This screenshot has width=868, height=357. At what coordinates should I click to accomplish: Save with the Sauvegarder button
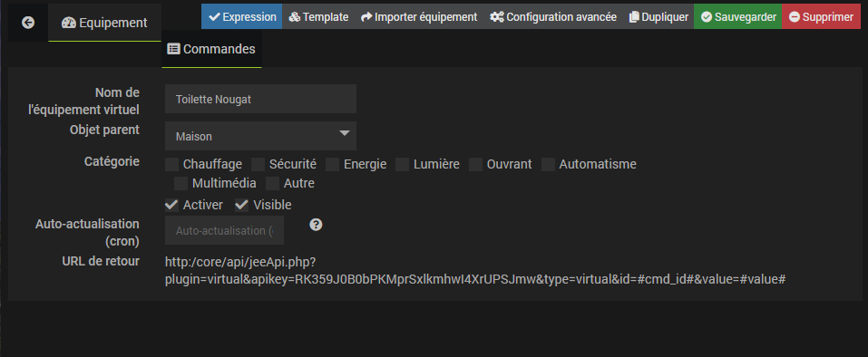click(x=738, y=16)
